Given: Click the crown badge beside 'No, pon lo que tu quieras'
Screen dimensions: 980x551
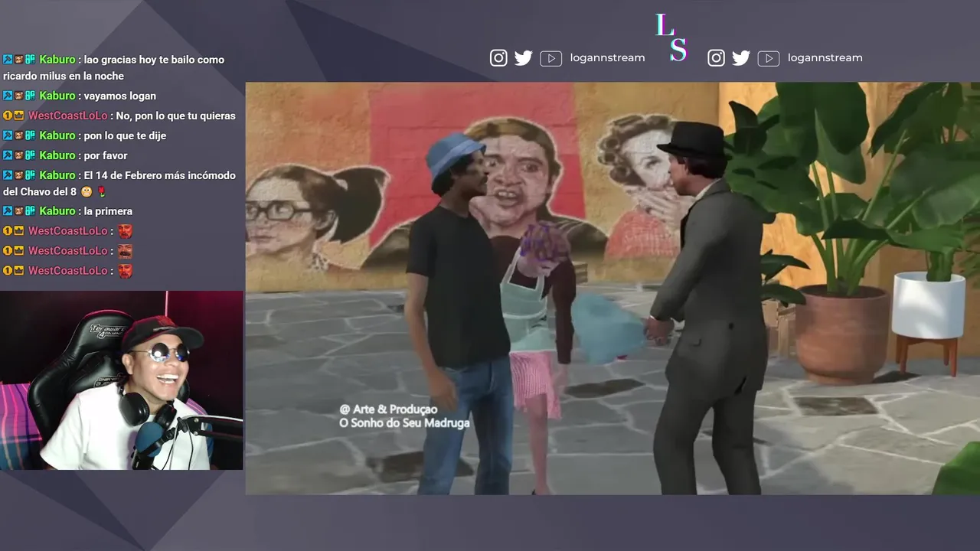Looking at the screenshot, I should (19, 116).
